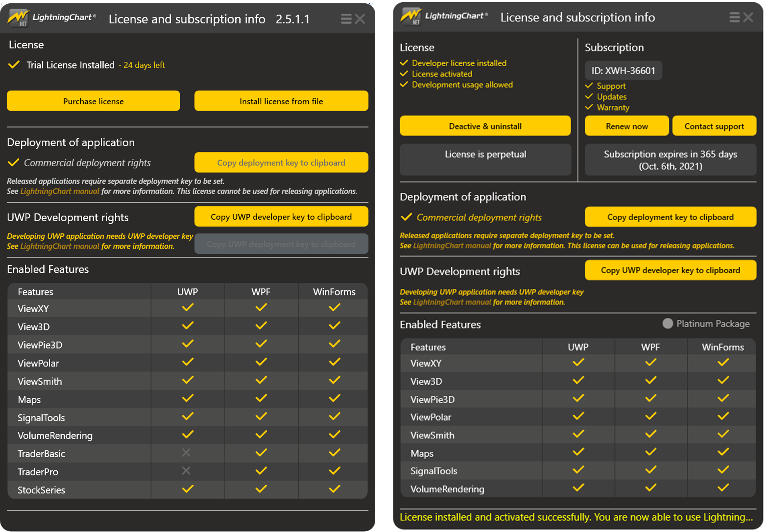
Task: Click WinForms column header in trial window table
Action: tap(334, 292)
